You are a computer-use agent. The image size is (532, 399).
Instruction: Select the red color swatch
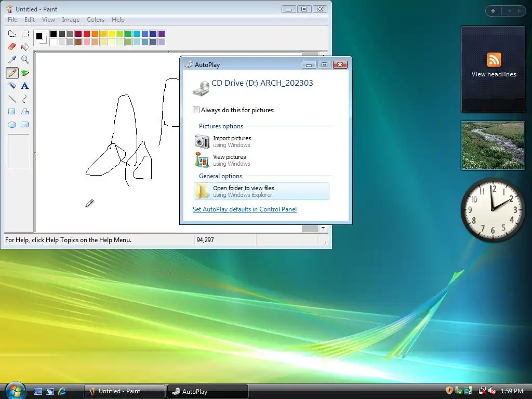tap(87, 34)
